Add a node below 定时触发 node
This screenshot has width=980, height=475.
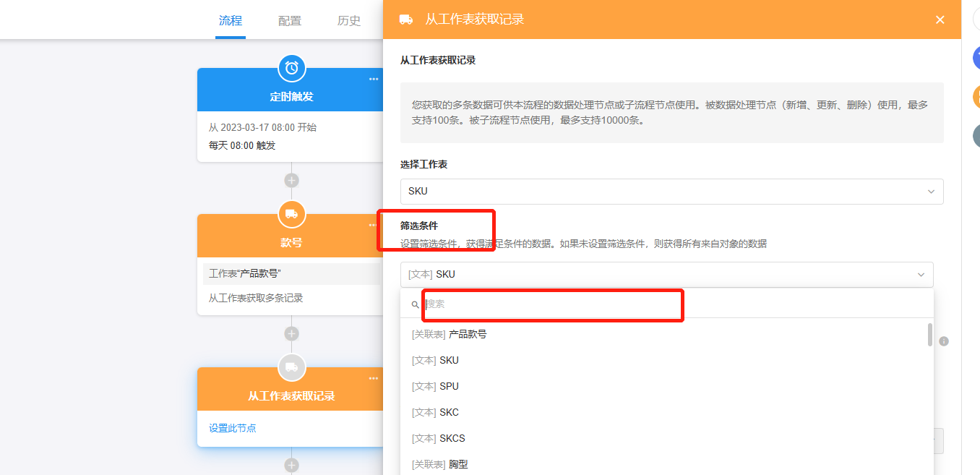[x=291, y=180]
